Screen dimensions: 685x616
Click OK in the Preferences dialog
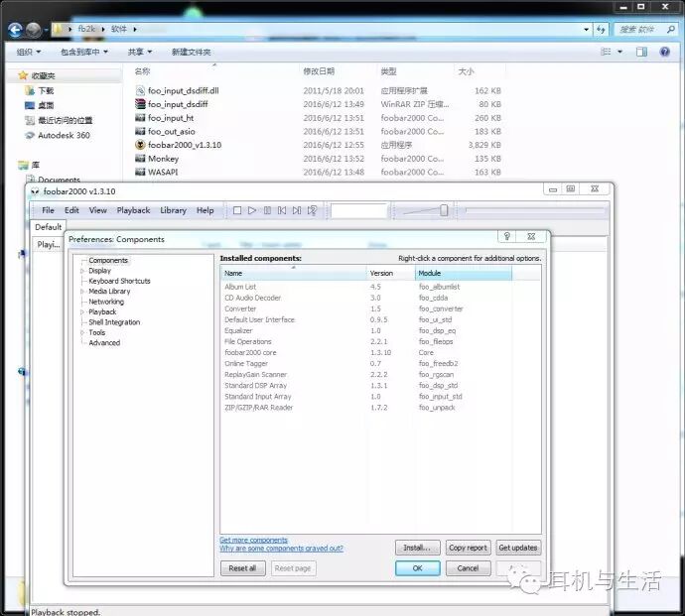(x=417, y=568)
